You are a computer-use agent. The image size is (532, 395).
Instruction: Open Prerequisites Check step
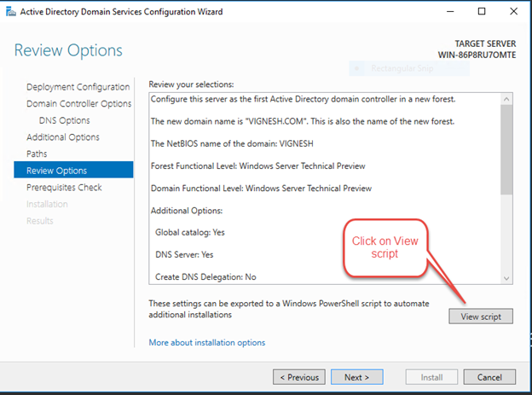[x=63, y=187]
